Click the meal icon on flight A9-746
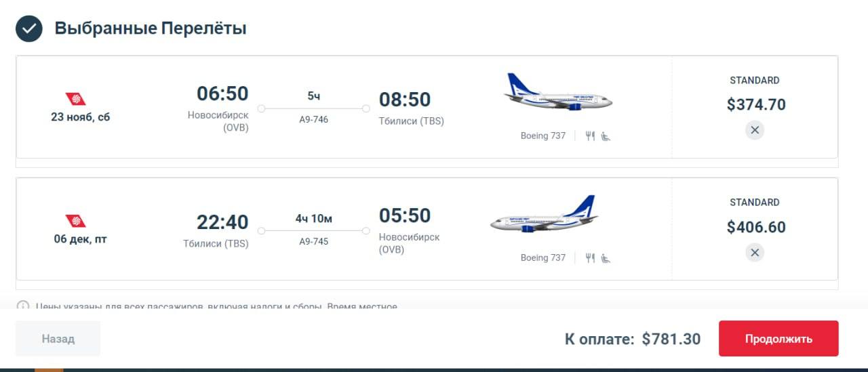 pos(590,136)
